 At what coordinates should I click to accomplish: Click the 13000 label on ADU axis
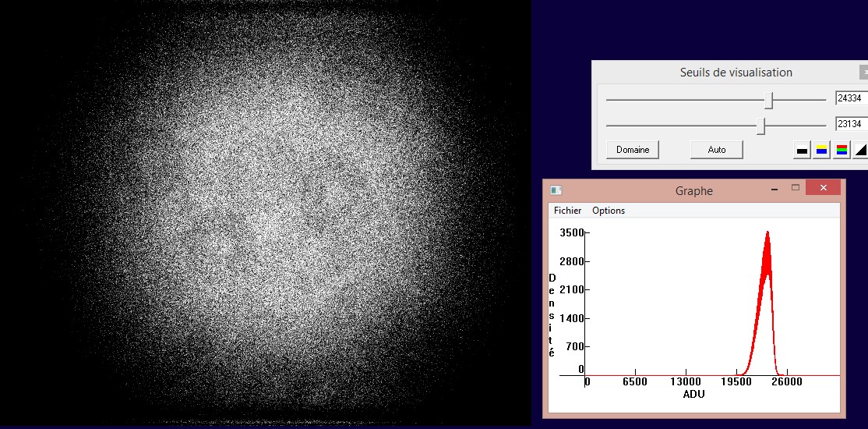tap(686, 382)
